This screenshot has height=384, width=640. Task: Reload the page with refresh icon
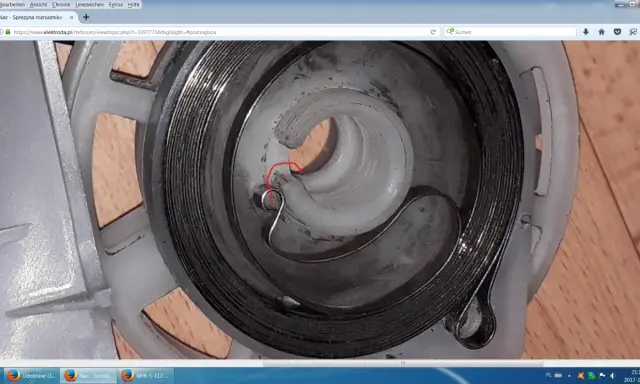433,32
